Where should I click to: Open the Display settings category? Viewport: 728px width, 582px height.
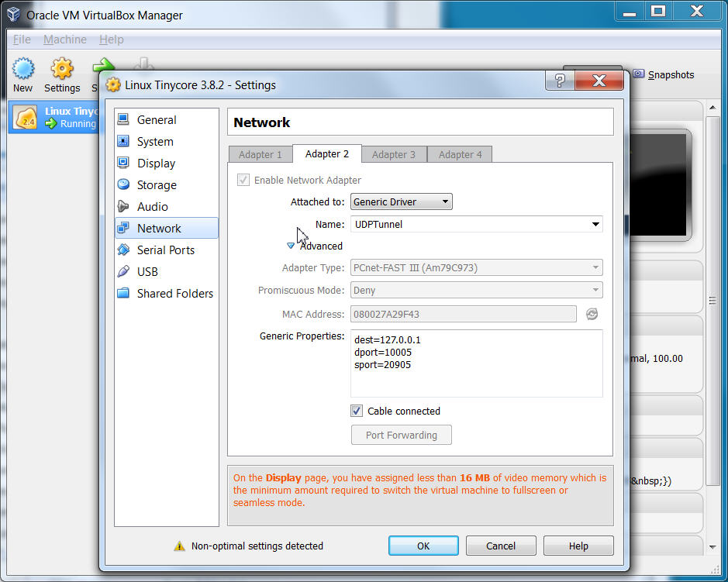166,164
